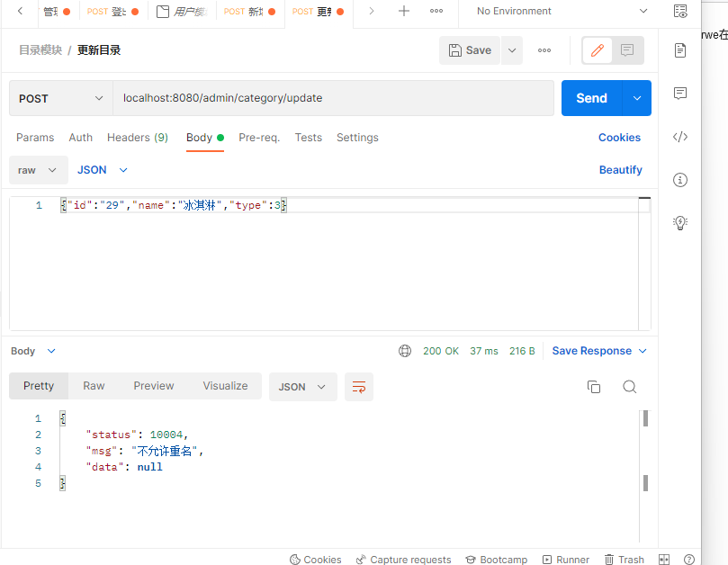Click the blue Send button
The image size is (728, 565).
click(591, 98)
